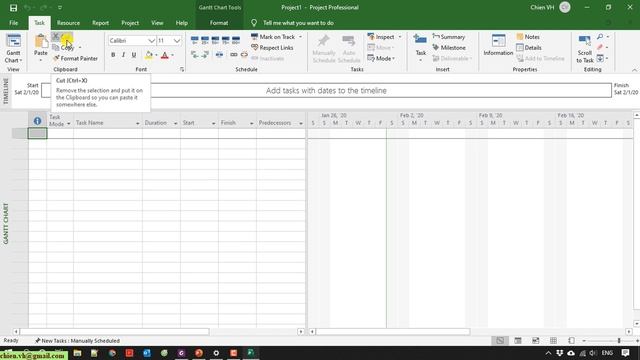This screenshot has width=640, height=360.
Task: Show task Details pane
Action: pos(529,48)
